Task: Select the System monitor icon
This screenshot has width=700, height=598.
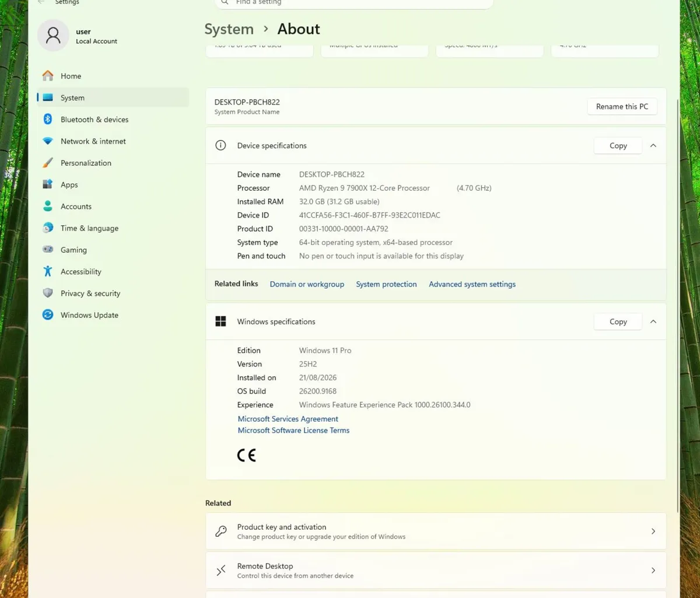Action: click(x=48, y=97)
